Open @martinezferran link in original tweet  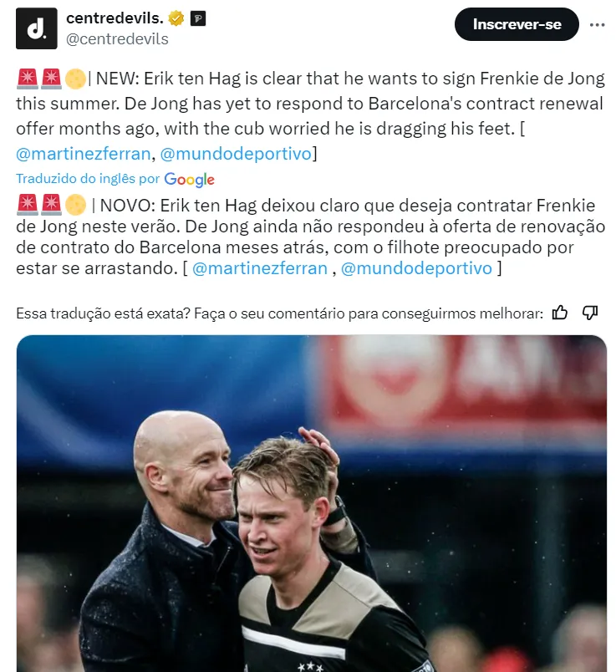click(x=83, y=154)
